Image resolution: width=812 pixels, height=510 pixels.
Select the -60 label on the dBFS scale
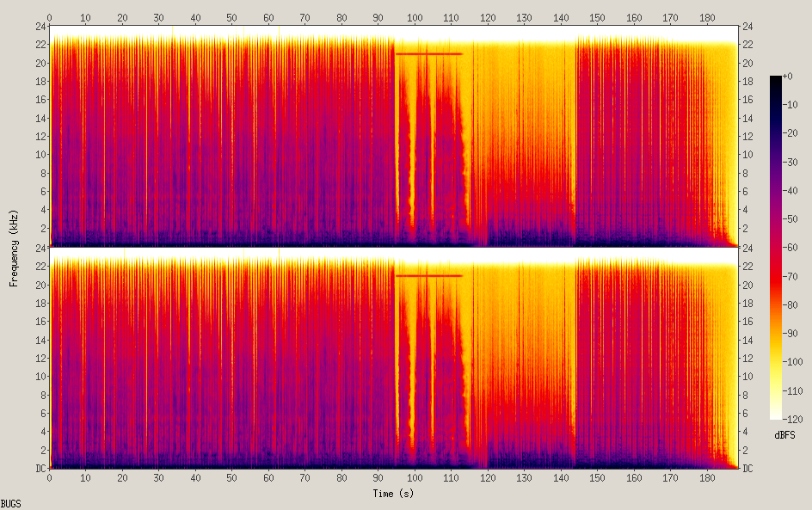pyautogui.click(x=797, y=248)
